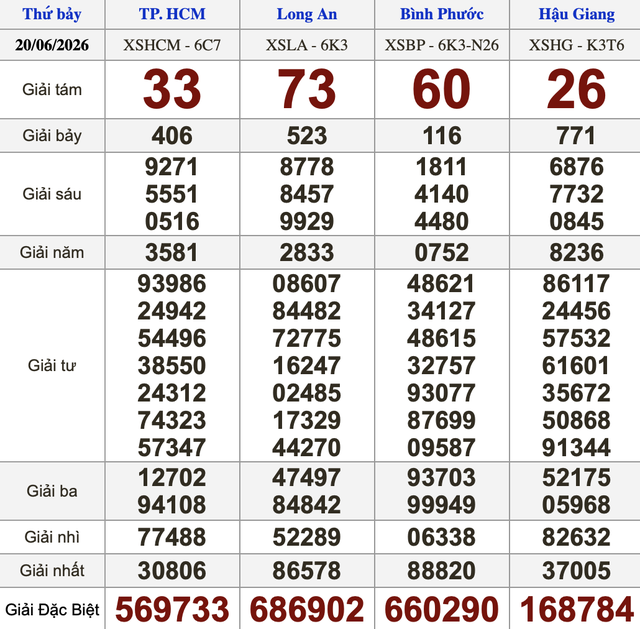Image resolution: width=640 pixels, height=629 pixels.
Task: Click the number 4140 in Giải sáu
Action: pos(442,194)
